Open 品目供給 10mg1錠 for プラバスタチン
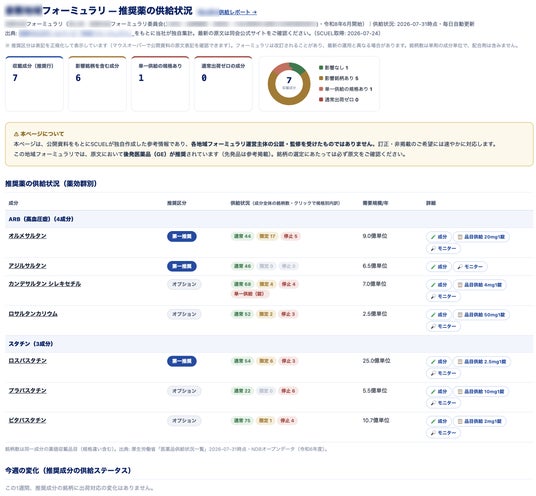Viewport: 536px width, 496px height. pyautogui.click(x=481, y=391)
